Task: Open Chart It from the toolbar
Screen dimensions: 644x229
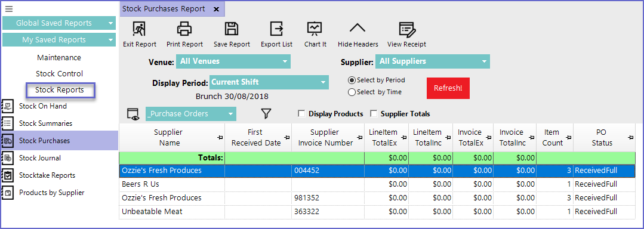Action: 315,29
